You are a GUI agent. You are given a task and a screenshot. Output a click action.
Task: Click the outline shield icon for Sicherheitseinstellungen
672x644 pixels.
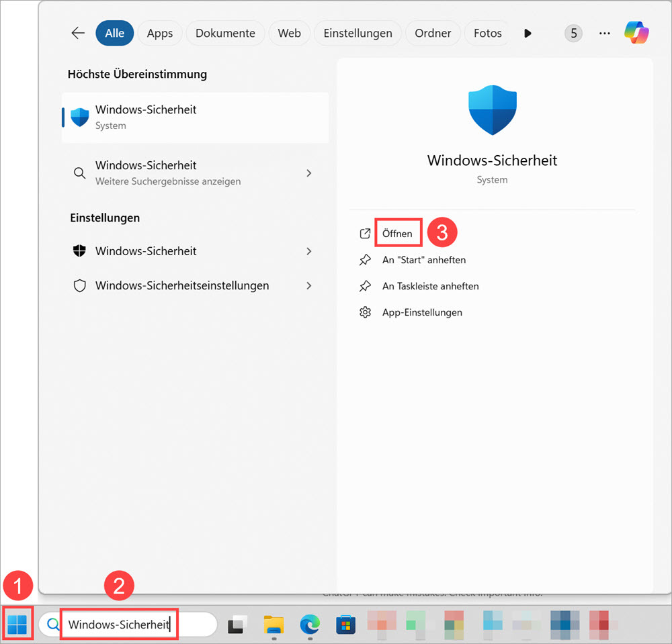[80, 285]
